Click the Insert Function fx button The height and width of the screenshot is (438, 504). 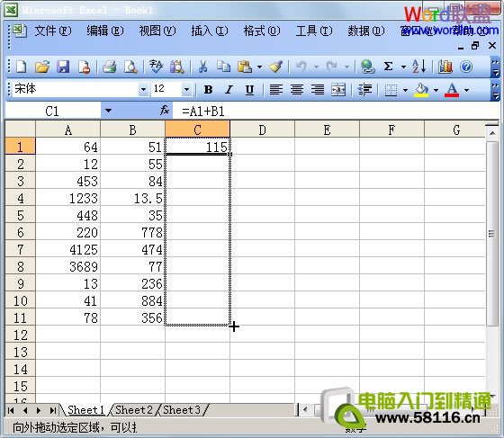coord(165,111)
